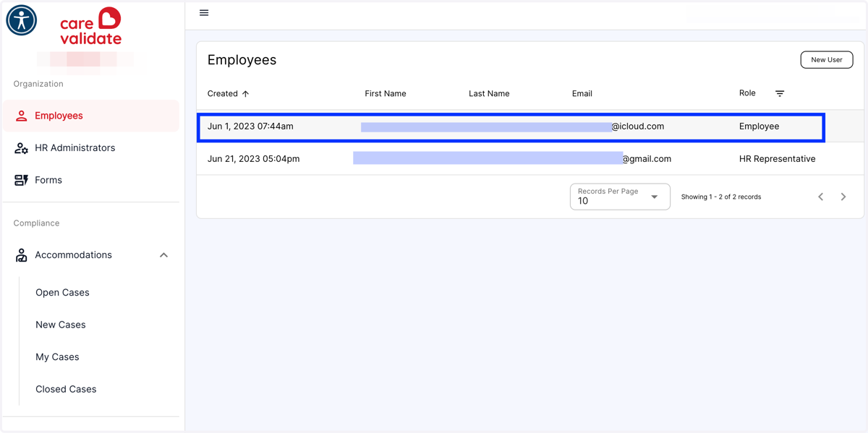Open the Records Per Page dropdown
The image size is (868, 433).
point(620,197)
